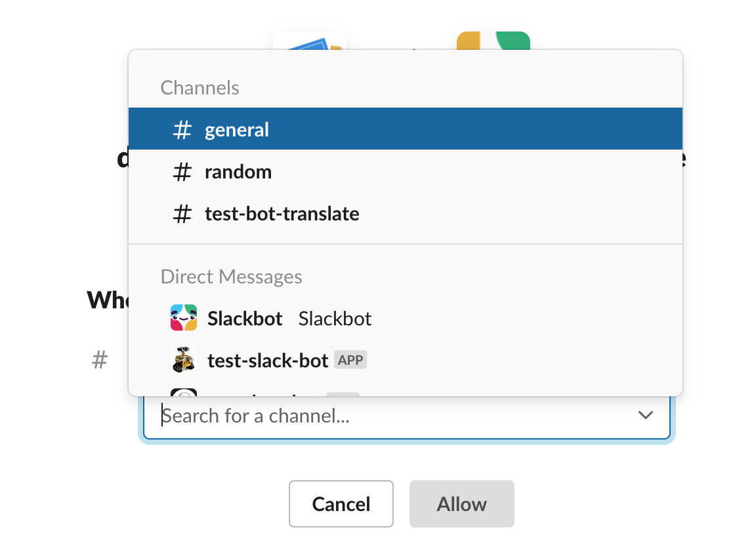Viewport: 756px width, 555px height.
Task: Click the robot avatar of test-slack-bot
Action: coord(184,360)
